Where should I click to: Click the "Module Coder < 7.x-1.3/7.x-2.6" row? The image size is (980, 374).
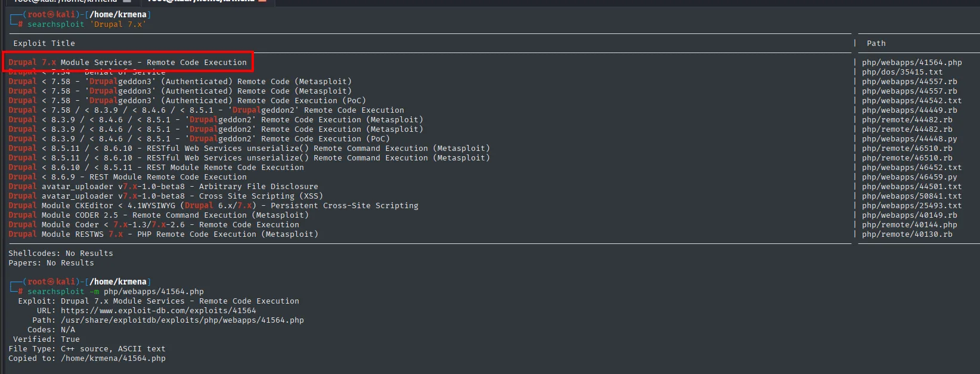[154, 225]
